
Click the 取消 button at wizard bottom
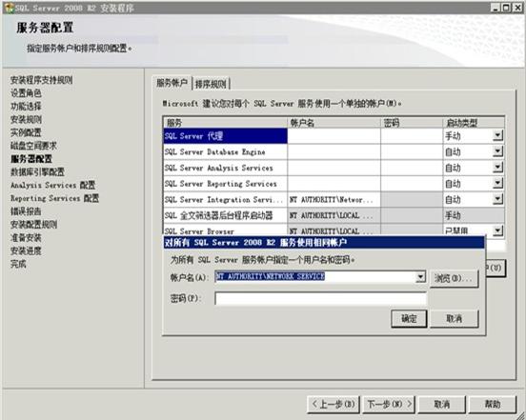(442, 404)
